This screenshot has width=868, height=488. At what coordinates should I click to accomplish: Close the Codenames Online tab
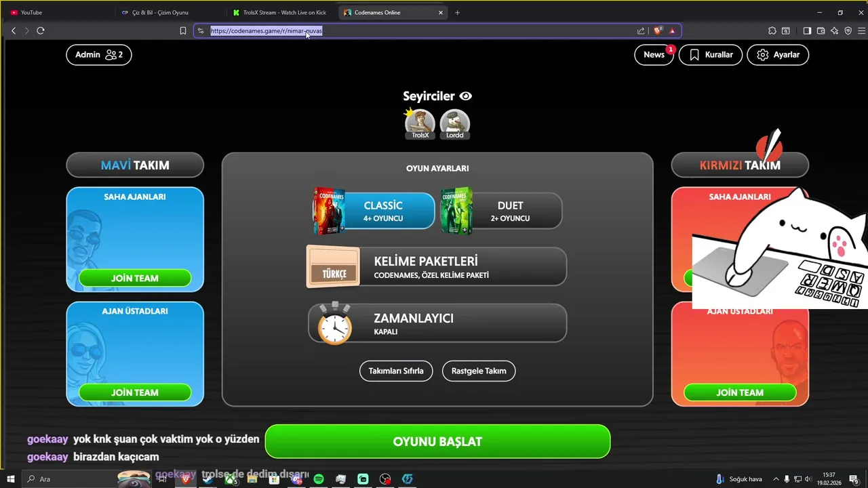pyautogui.click(x=441, y=12)
